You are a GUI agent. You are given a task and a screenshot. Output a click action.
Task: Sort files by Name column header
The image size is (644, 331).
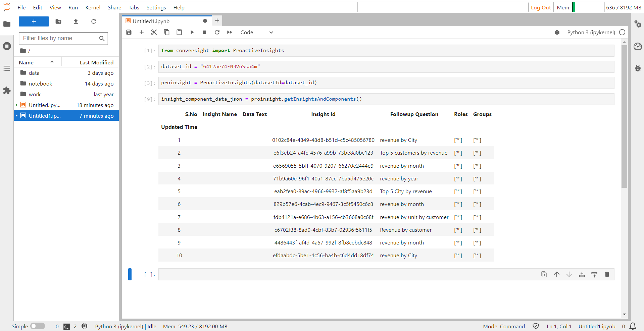coord(37,62)
